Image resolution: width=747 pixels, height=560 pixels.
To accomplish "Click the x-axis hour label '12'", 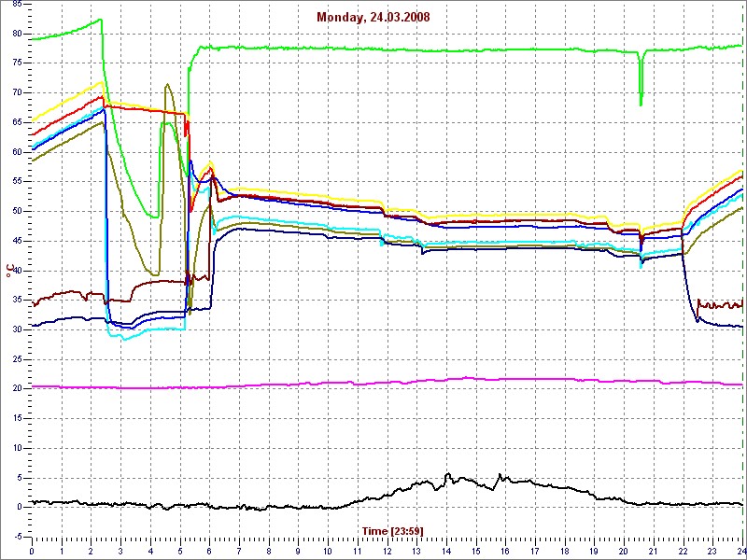I will pyautogui.click(x=387, y=550).
